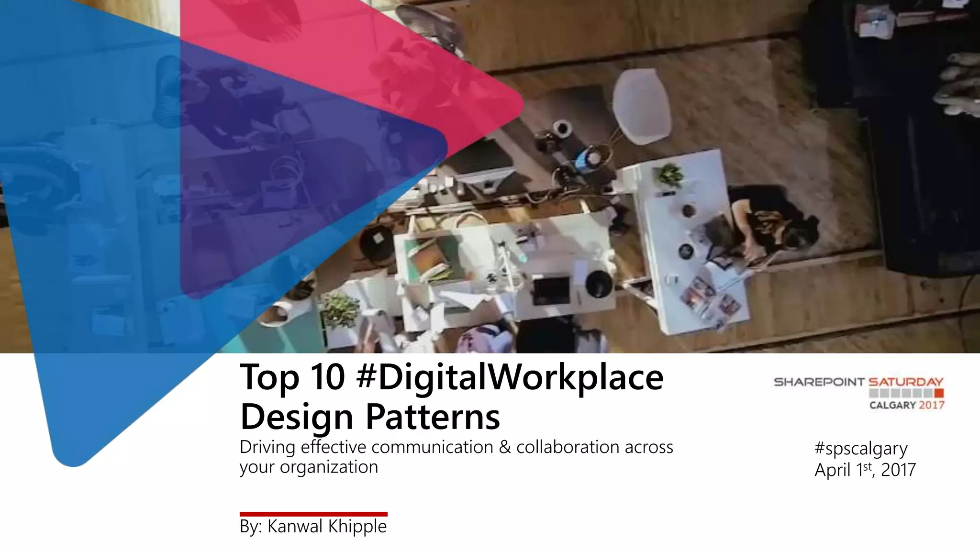Select the 'your organization' subtitle line
Viewport: 980px width, 551px height.
pyautogui.click(x=309, y=467)
